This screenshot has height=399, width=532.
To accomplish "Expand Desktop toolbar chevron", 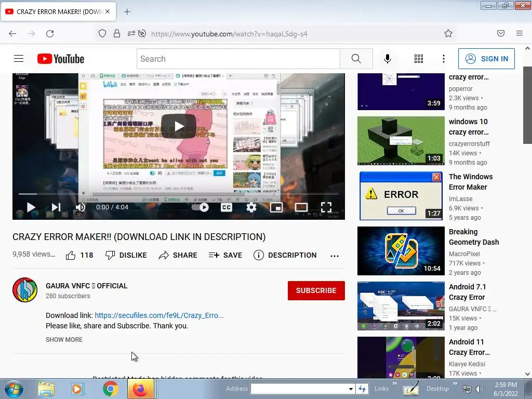I will (x=455, y=383).
